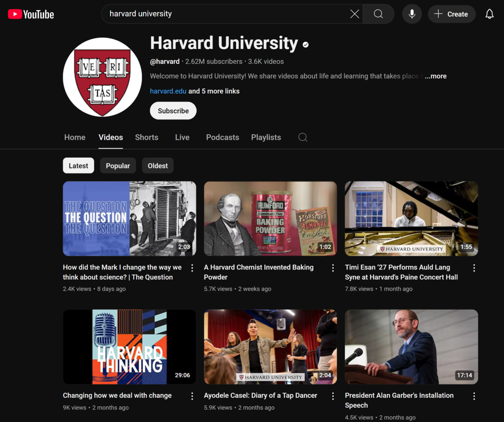Open the search with the magnifying glass icon

(x=378, y=14)
